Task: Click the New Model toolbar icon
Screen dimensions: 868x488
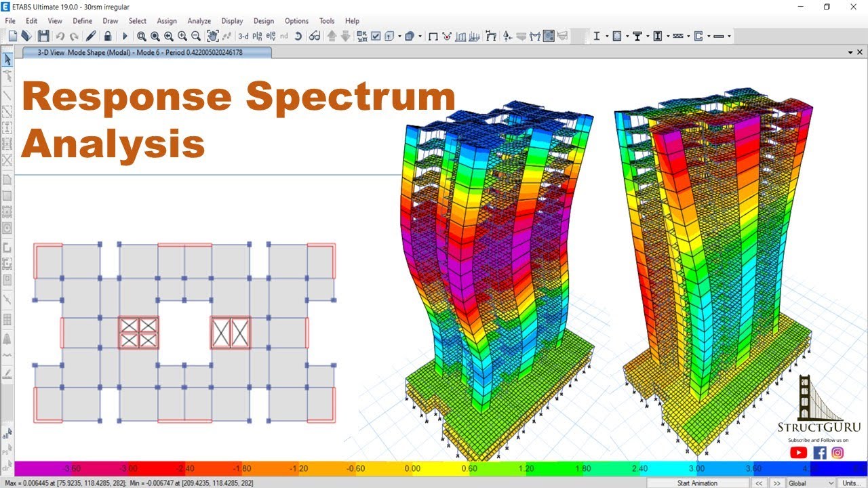Action: tap(12, 36)
